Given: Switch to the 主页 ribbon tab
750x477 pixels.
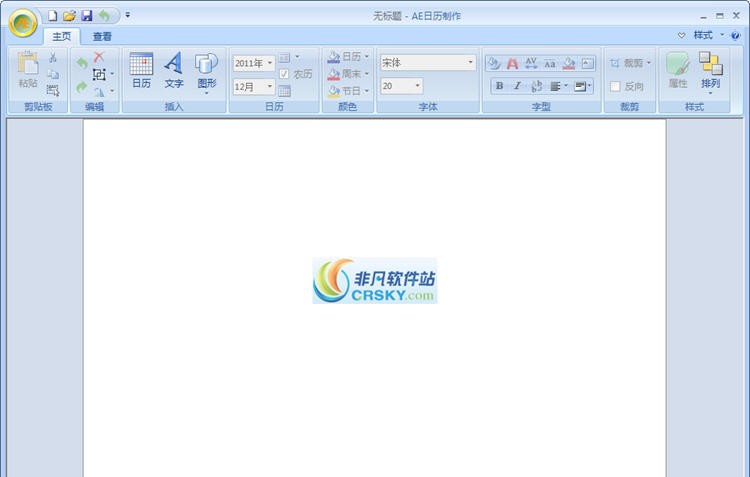Looking at the screenshot, I should (62, 36).
